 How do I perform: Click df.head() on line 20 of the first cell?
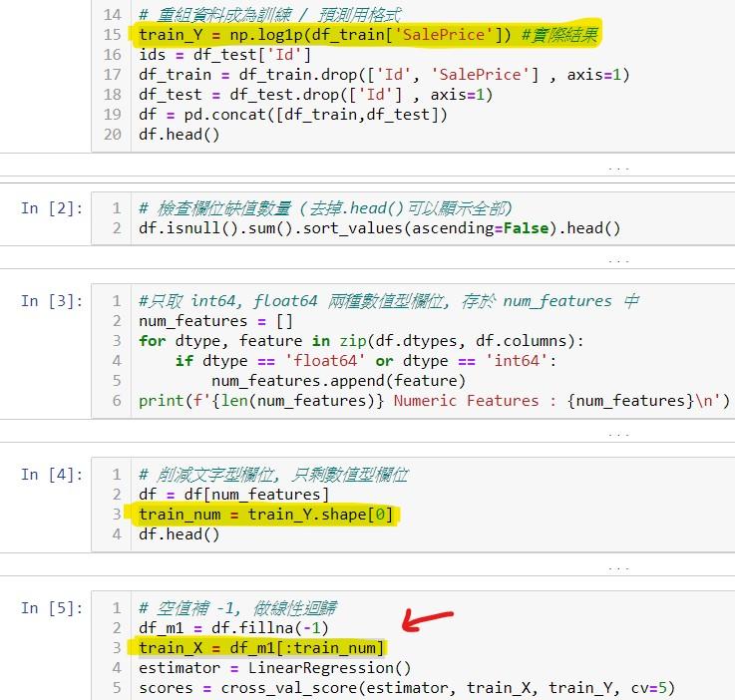[x=179, y=135]
